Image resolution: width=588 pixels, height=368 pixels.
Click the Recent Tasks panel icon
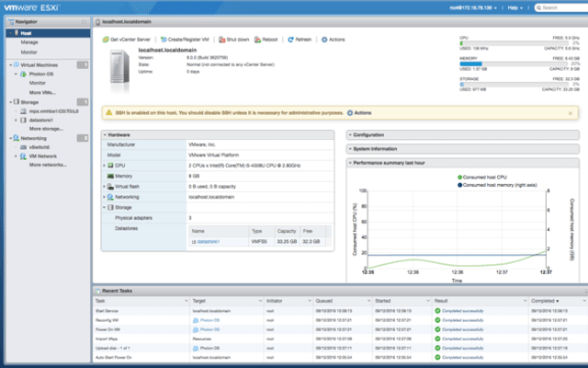coord(98,291)
